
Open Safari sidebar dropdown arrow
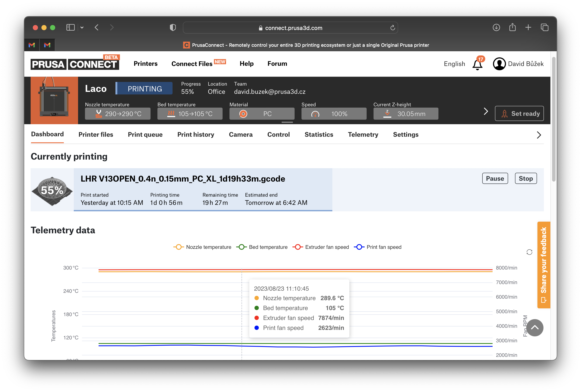coord(82,28)
